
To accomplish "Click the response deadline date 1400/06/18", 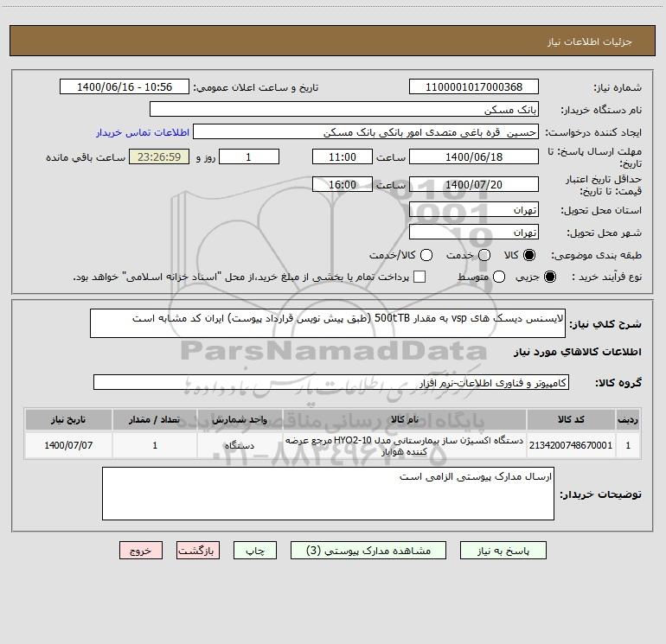I will 474,156.
